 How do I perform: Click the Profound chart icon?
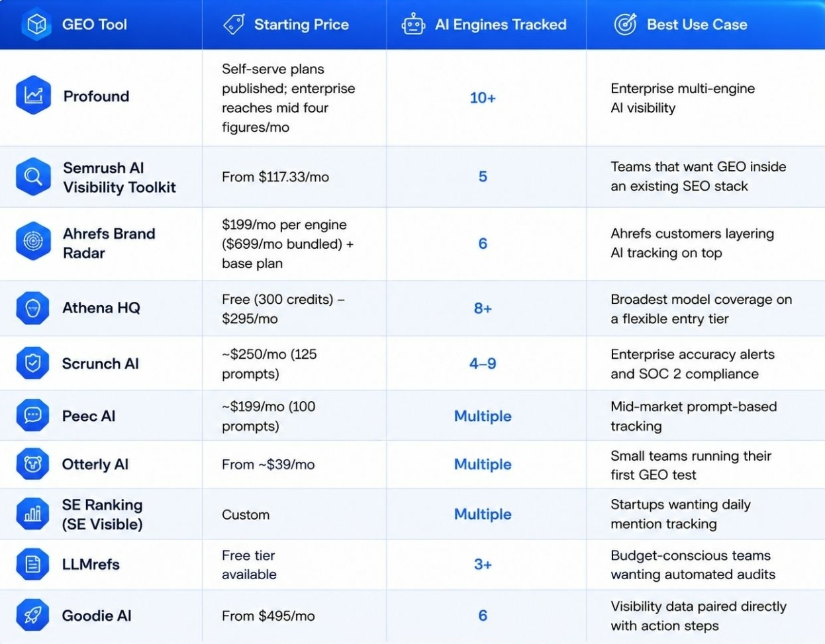click(33, 95)
